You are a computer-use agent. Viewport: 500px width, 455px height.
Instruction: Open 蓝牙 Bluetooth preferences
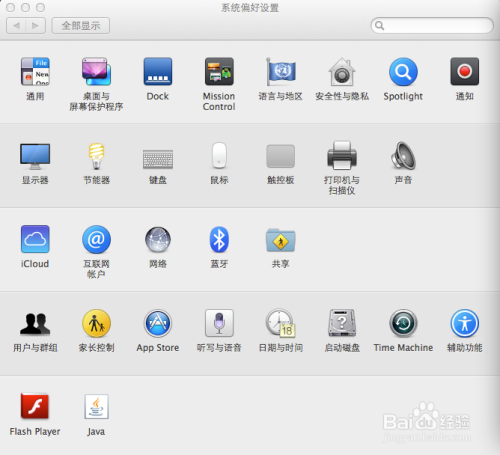tap(219, 239)
